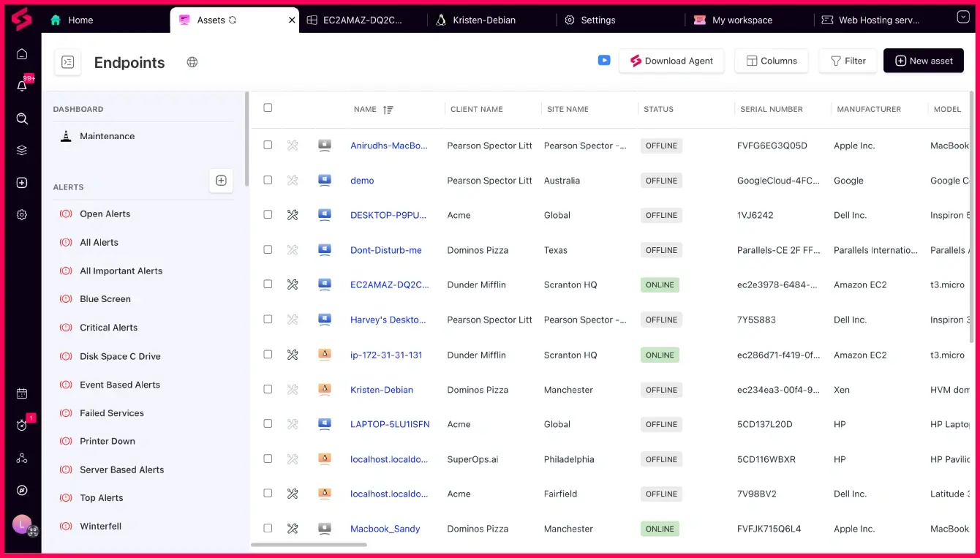Click the globe icon beside the Endpoints heading
The height and width of the screenshot is (558, 980).
192,62
